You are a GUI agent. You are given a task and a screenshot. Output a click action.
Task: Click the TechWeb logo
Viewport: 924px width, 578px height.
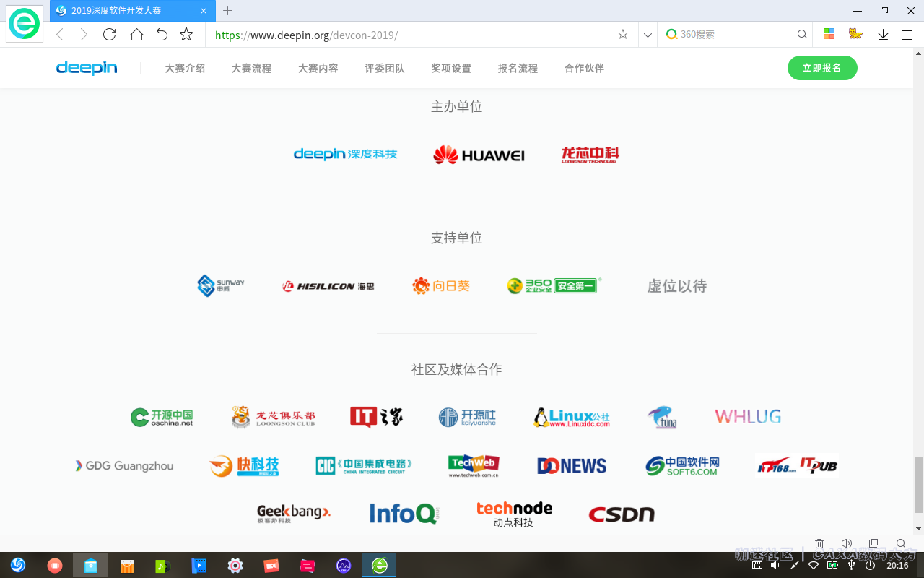[x=474, y=466]
